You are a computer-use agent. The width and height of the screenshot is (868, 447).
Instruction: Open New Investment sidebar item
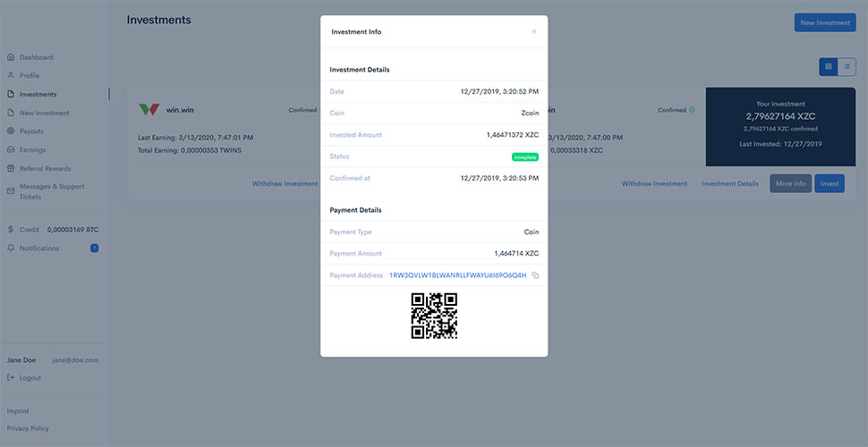point(44,113)
